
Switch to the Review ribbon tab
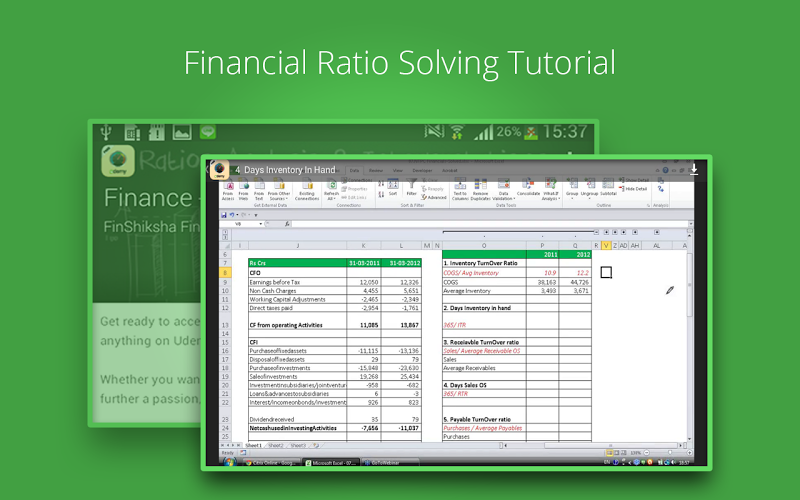tap(376, 170)
